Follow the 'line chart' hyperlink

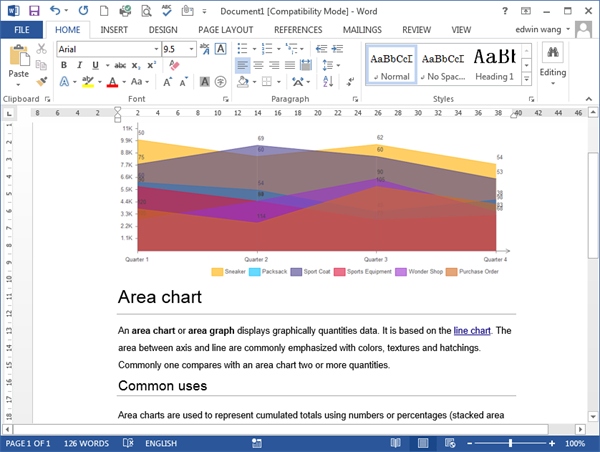[x=472, y=330]
